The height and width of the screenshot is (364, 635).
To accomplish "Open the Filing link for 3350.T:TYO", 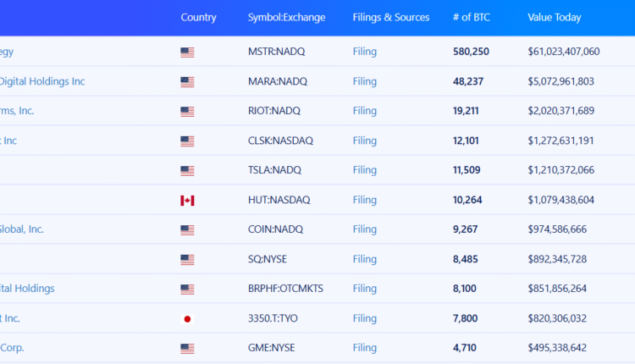I will 365,318.
